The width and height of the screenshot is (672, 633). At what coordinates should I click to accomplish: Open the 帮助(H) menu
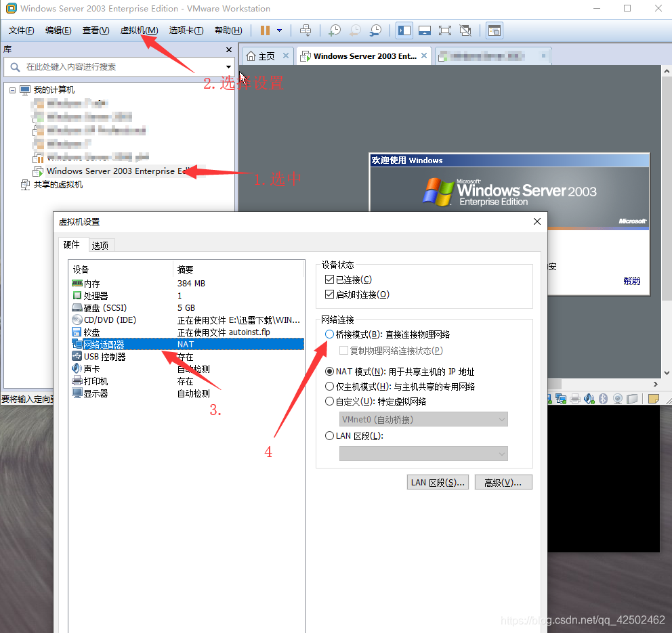click(228, 30)
